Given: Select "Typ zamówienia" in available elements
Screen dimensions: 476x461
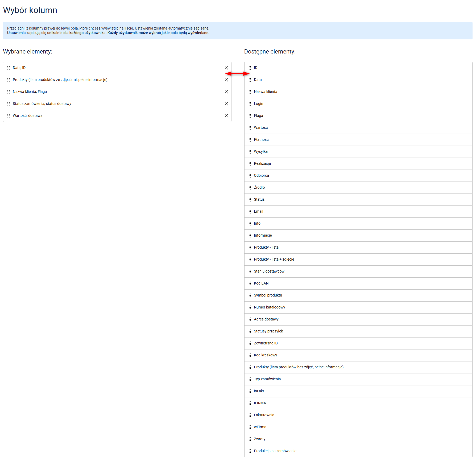Looking at the screenshot, I should (267, 379).
